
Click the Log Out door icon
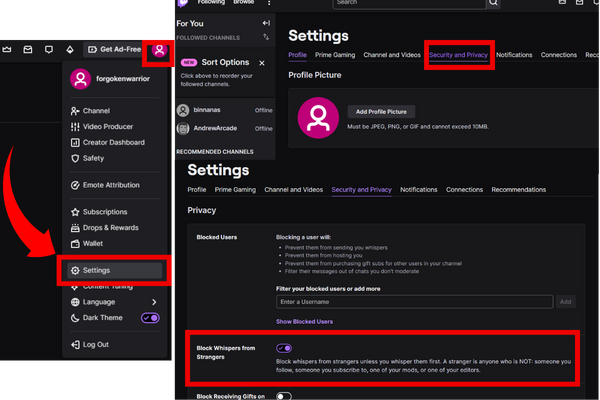tap(75, 344)
